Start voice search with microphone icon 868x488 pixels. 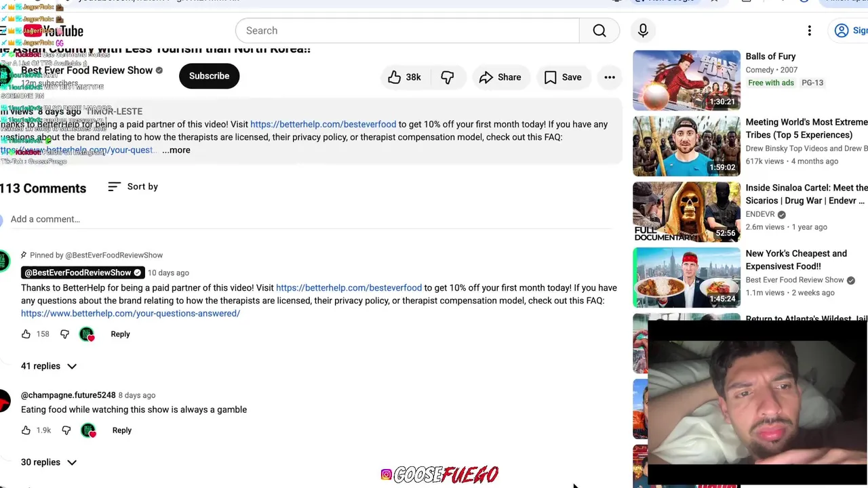coord(643,30)
